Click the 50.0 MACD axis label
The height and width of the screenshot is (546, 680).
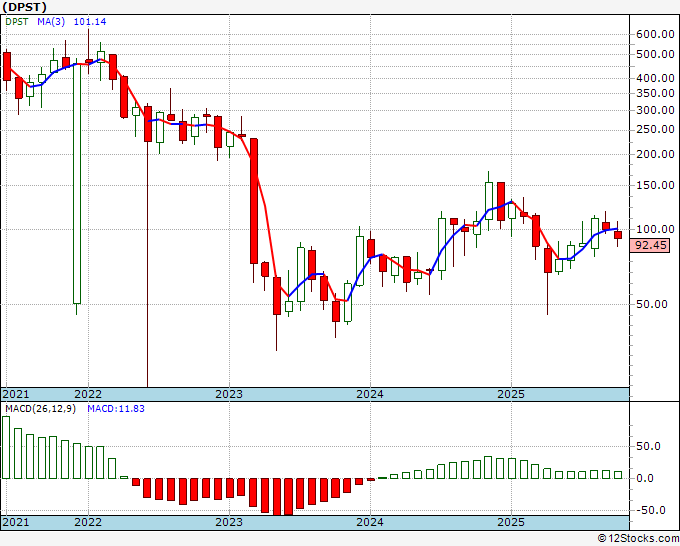[649, 447]
